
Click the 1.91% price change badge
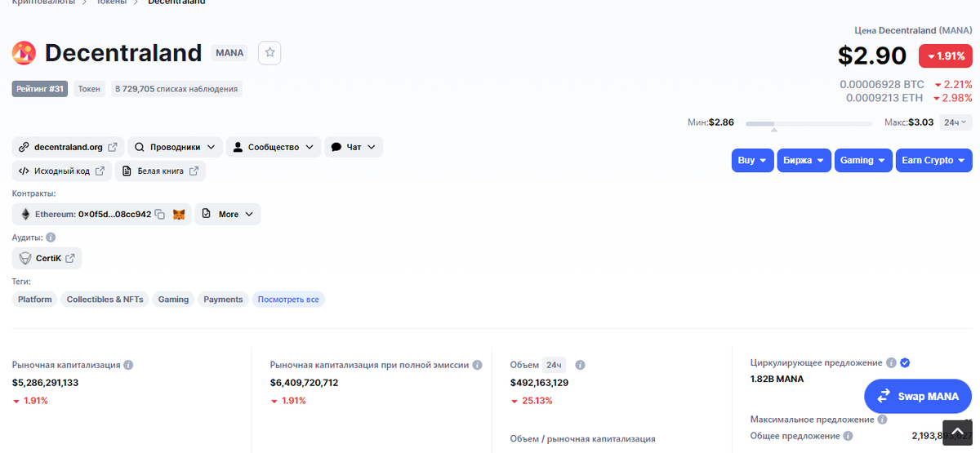(x=946, y=56)
